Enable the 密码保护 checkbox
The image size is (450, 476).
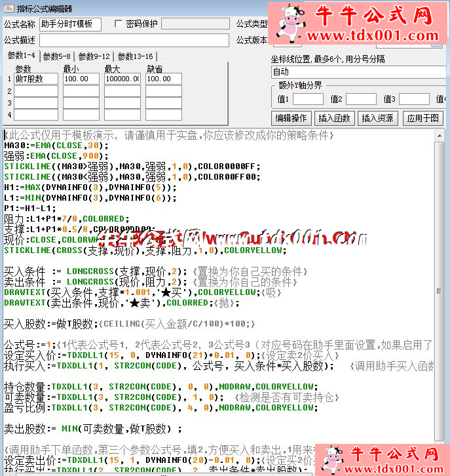click(119, 24)
